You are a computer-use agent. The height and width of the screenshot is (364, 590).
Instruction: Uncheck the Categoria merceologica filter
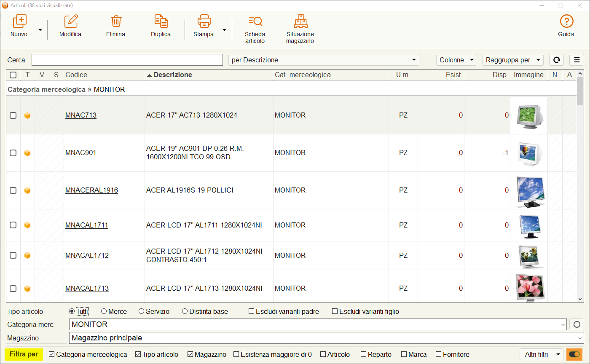coord(52,354)
